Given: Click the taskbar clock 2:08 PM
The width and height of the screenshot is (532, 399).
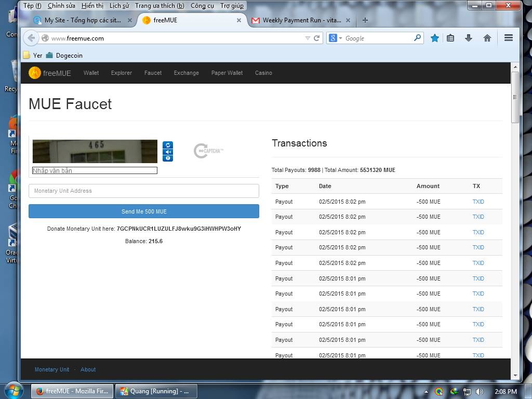Looking at the screenshot, I should pyautogui.click(x=506, y=392).
